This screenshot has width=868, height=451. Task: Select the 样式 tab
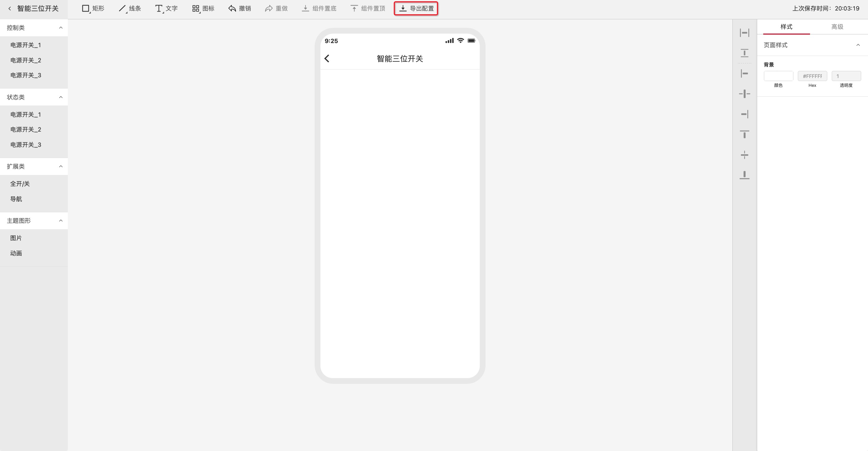pyautogui.click(x=786, y=27)
